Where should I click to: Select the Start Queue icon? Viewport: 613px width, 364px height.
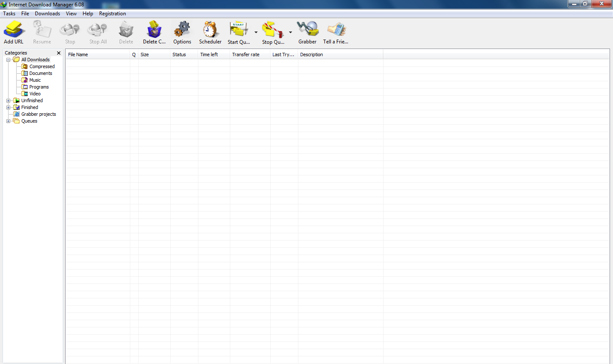[239, 30]
